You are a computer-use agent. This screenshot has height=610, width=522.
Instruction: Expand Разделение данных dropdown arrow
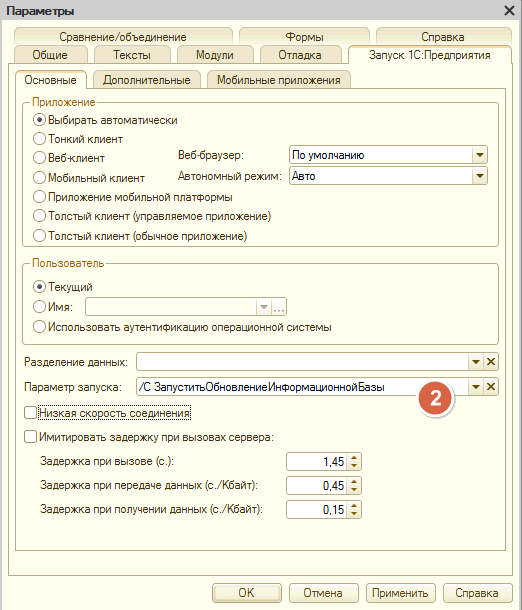476,362
